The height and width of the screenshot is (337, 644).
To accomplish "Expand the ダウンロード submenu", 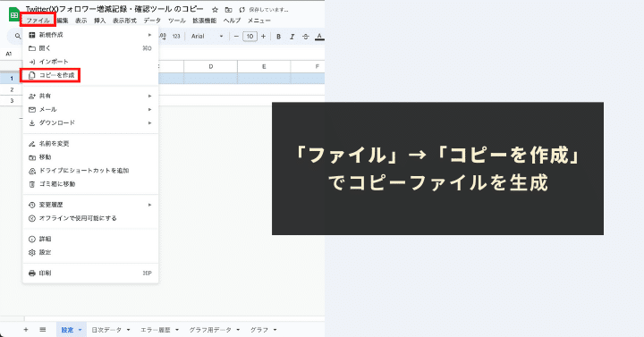I will click(90, 122).
